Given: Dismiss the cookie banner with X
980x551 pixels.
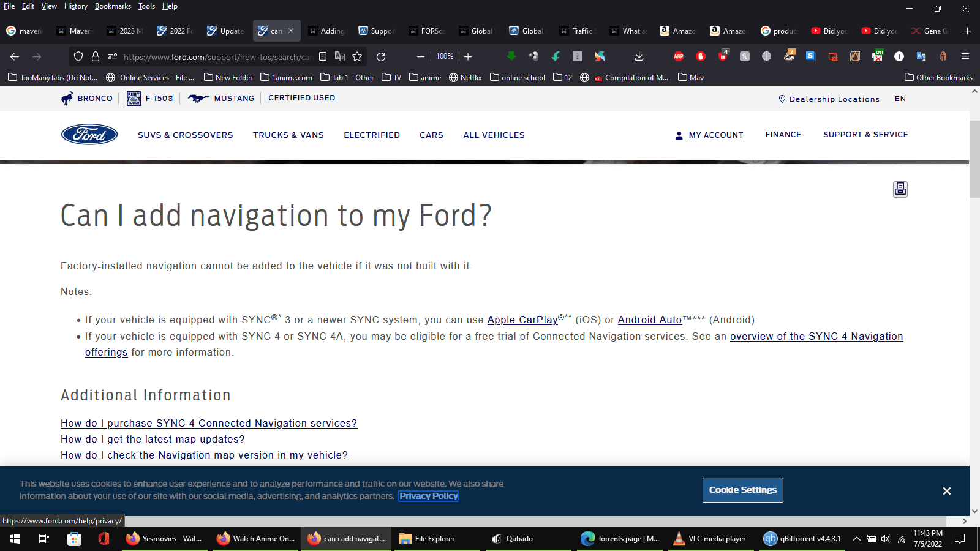Looking at the screenshot, I should click(x=947, y=491).
